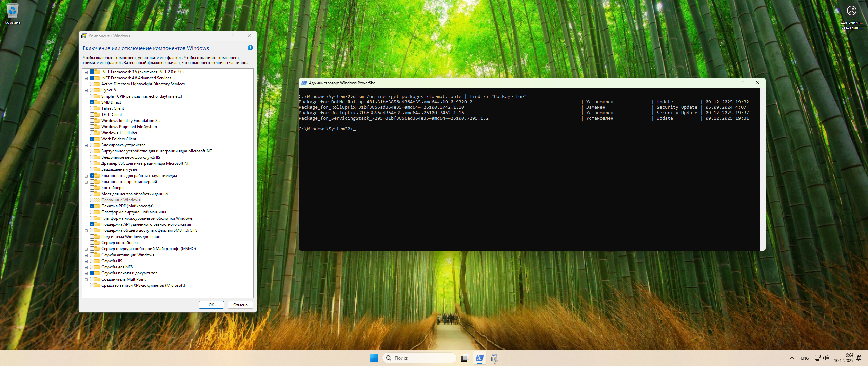Open clock and date in taskbar
This screenshot has height=366, width=868.
click(x=844, y=358)
